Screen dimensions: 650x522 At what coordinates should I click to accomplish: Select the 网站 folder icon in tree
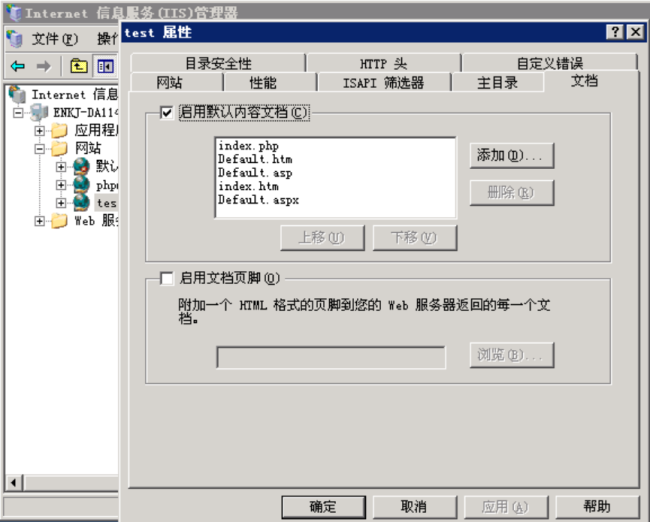click(x=60, y=149)
